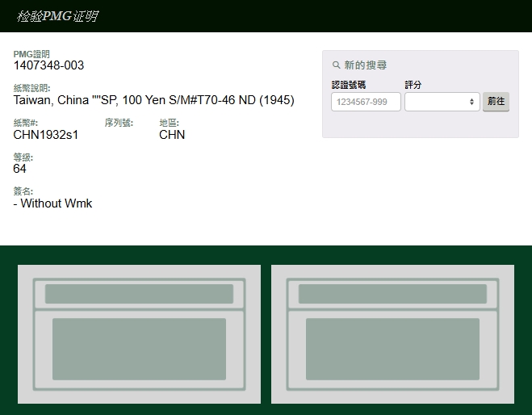
Task: Select the certificate number 1407348-003
Action: [48, 65]
